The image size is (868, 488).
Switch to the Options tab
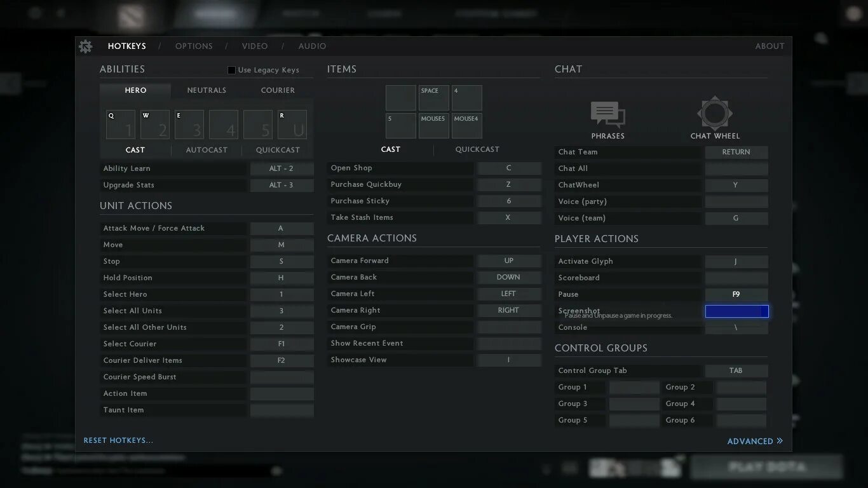194,46
